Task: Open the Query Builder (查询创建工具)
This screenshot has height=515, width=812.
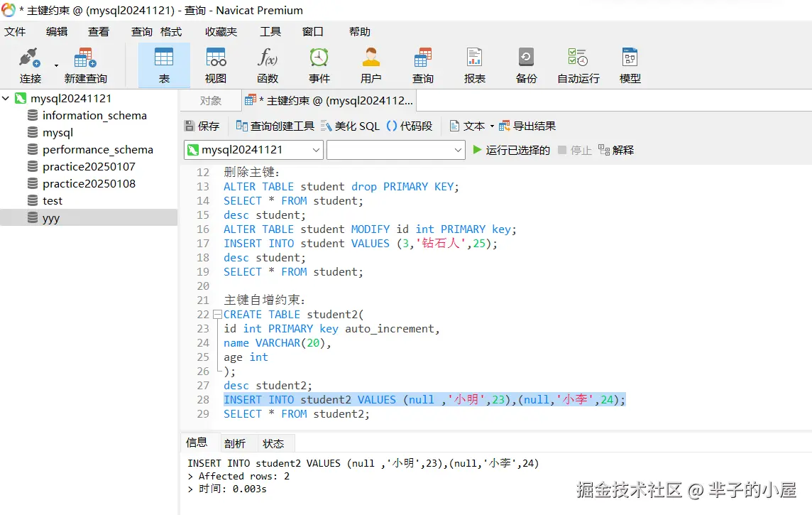Action: coord(275,126)
